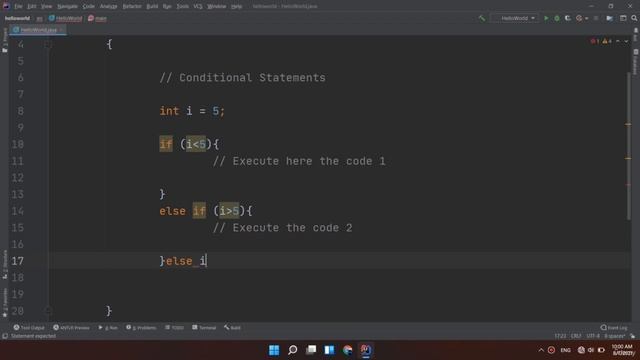Toggle fold marker at line 20
Screen dimensions: 640x360
48,311
